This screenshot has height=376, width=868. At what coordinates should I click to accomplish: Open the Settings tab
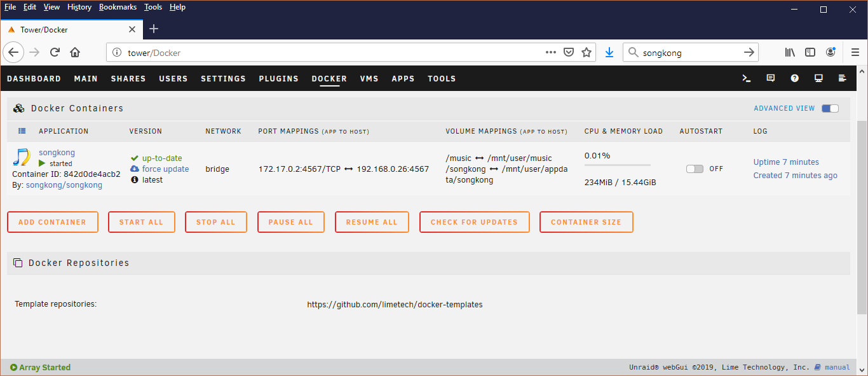[x=223, y=79]
